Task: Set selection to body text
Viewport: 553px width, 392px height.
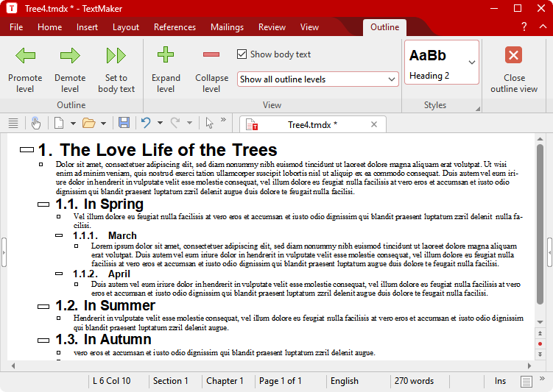Action: pyautogui.click(x=116, y=56)
